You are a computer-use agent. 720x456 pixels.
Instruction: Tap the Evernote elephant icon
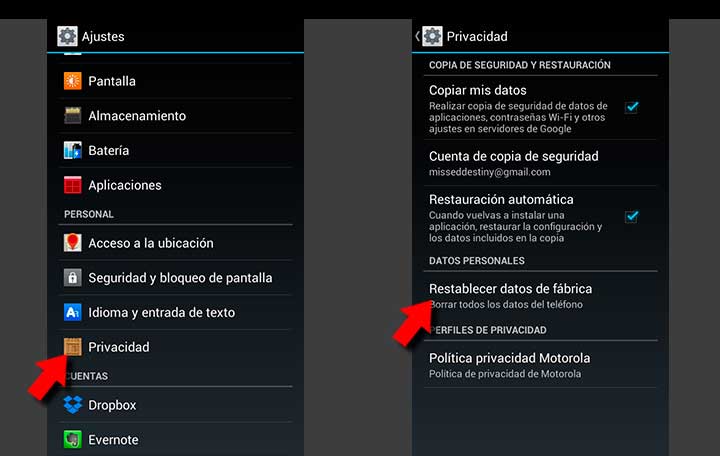tap(73, 439)
